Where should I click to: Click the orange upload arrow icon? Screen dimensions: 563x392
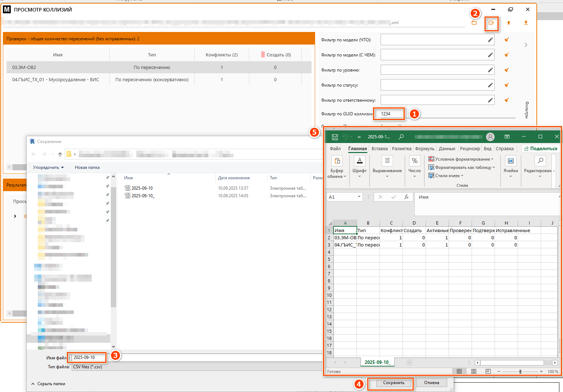tap(509, 23)
